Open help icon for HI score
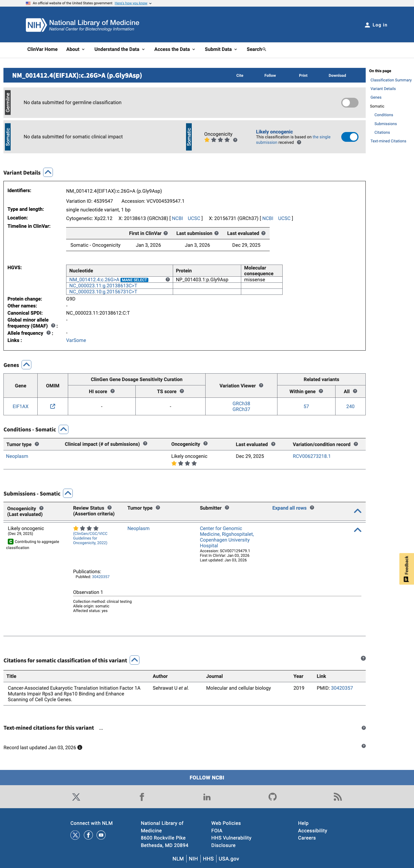 [x=112, y=391]
